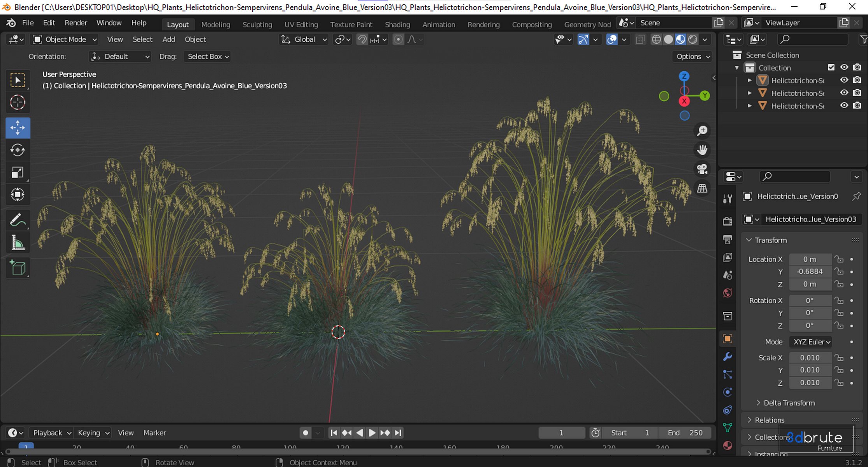Open the Object Mode dropdown

(x=65, y=39)
